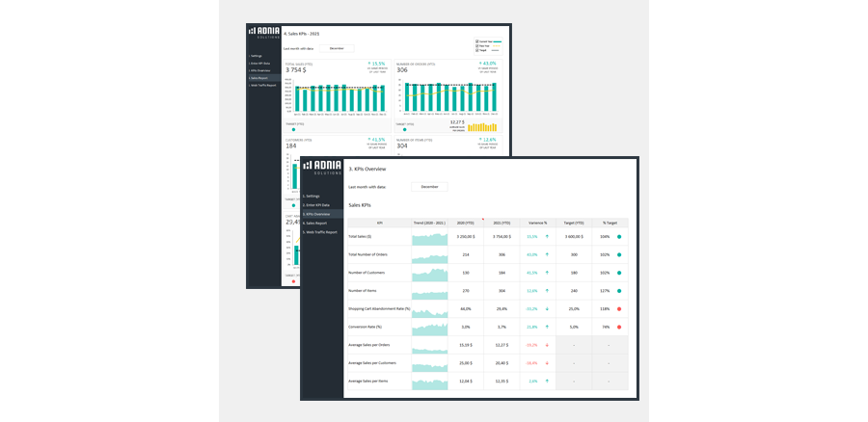Click the up arrow in Total Number of Orders row
The height and width of the screenshot is (422, 868).
(548, 254)
